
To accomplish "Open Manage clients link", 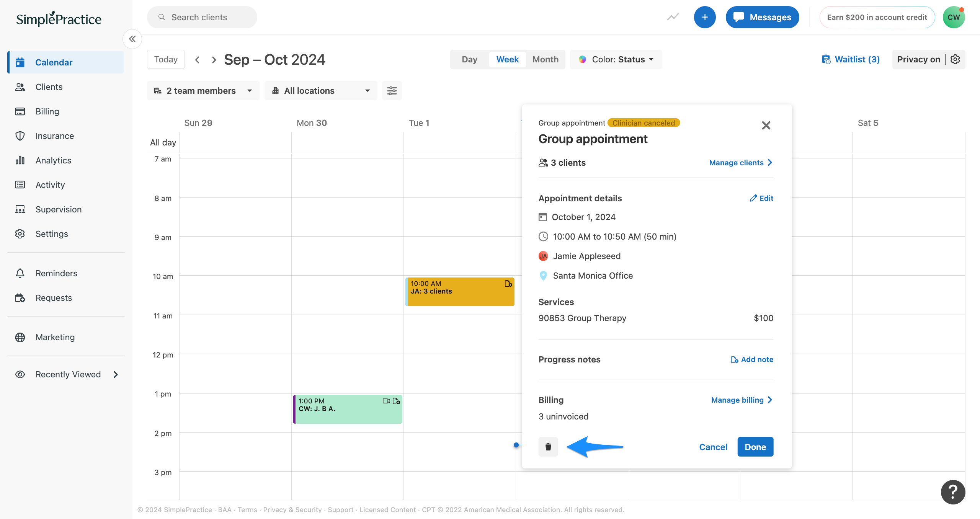I will click(x=741, y=163).
